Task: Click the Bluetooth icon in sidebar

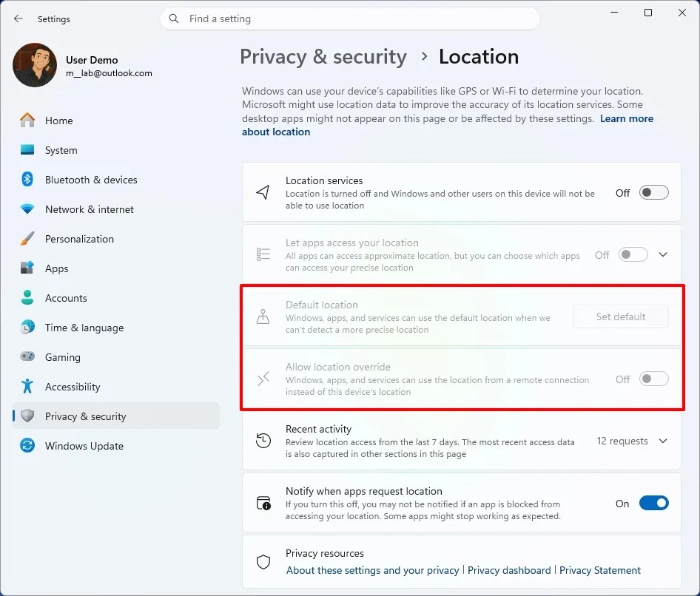Action: coord(27,180)
